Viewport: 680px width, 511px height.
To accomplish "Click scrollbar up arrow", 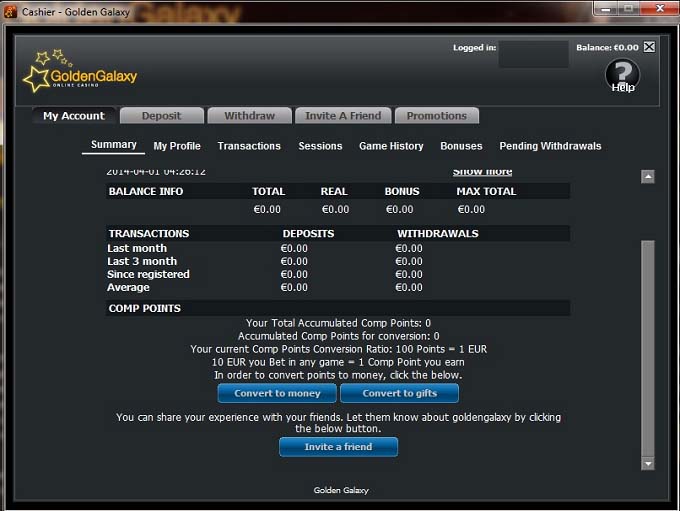I will [x=647, y=177].
